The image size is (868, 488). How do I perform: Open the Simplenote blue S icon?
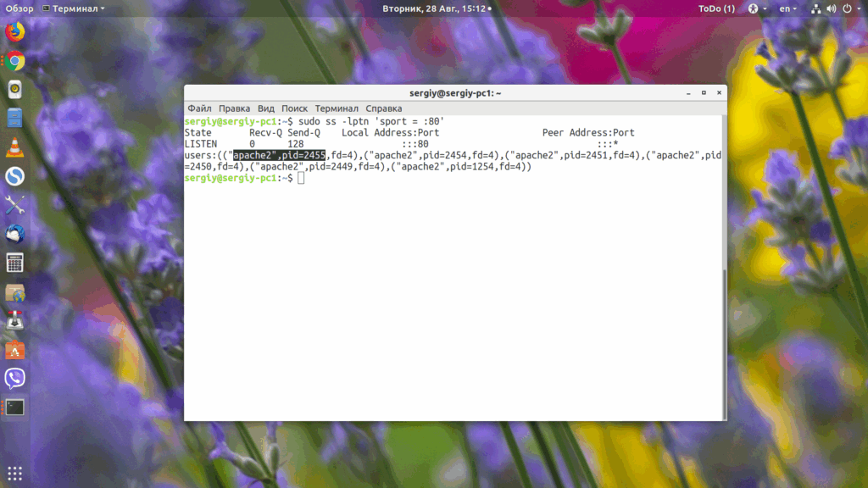(15, 176)
